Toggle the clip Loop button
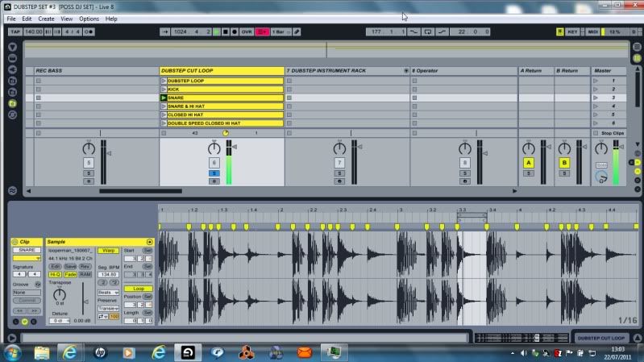The image size is (644, 362). click(139, 288)
